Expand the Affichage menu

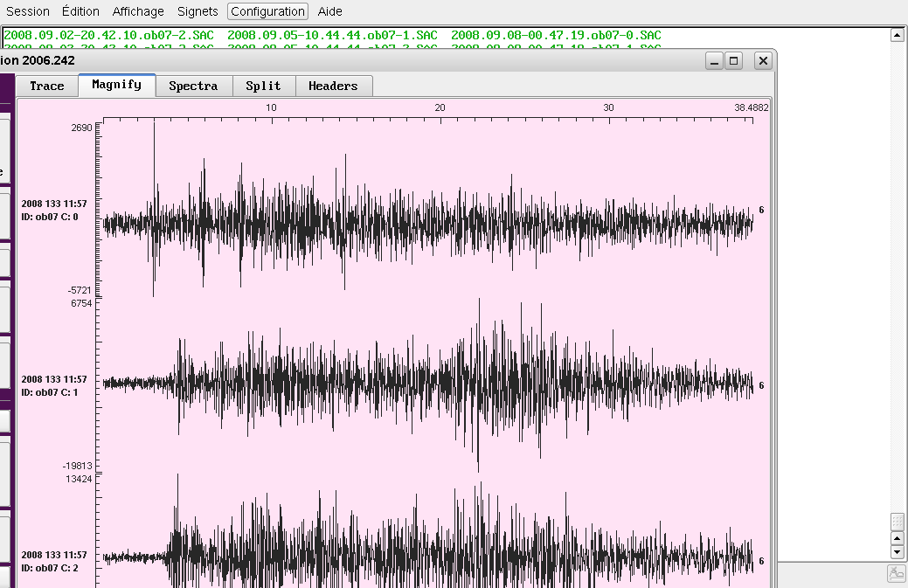pyautogui.click(x=138, y=11)
